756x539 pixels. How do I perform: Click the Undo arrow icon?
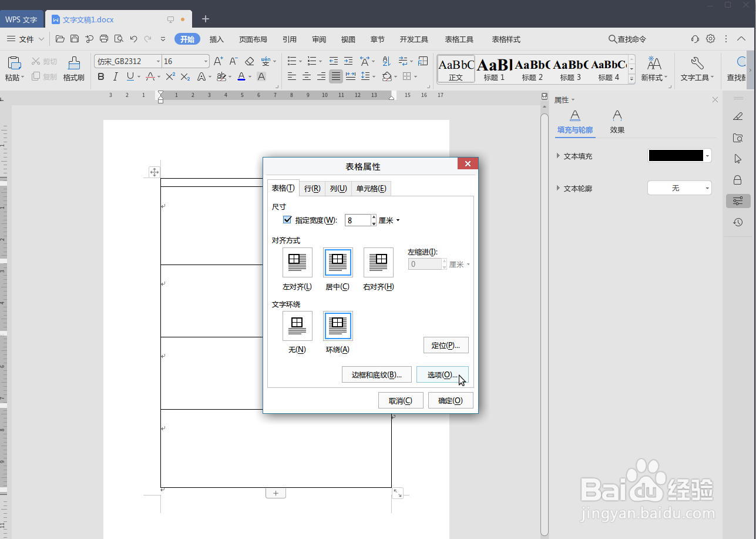(133, 39)
